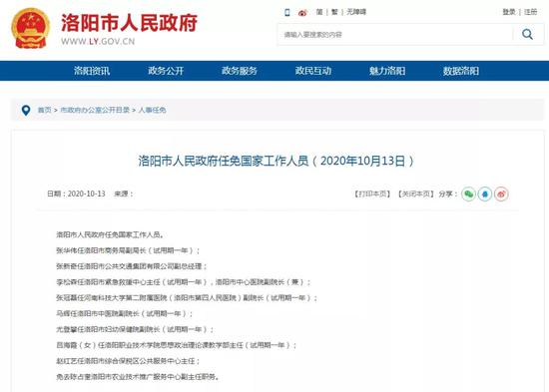Open the 洛阳资讯 navigation menu
Image resolution: width=549 pixels, height=392 pixels.
click(x=92, y=71)
